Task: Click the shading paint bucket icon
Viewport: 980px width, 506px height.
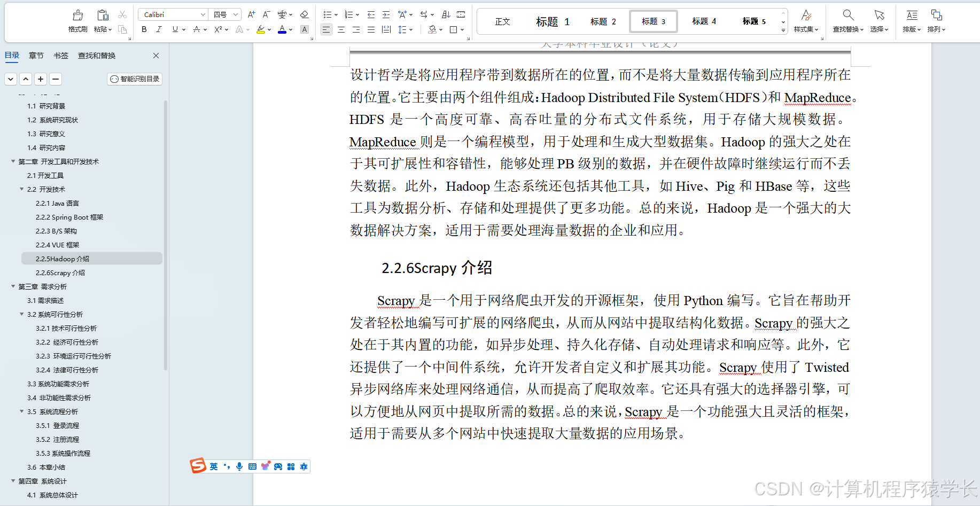Action: tap(432, 29)
